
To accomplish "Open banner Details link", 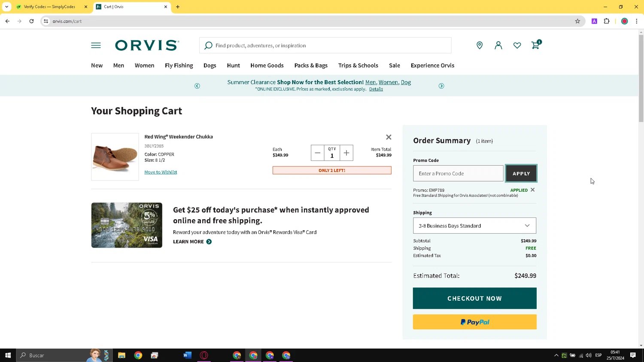I will tap(376, 89).
